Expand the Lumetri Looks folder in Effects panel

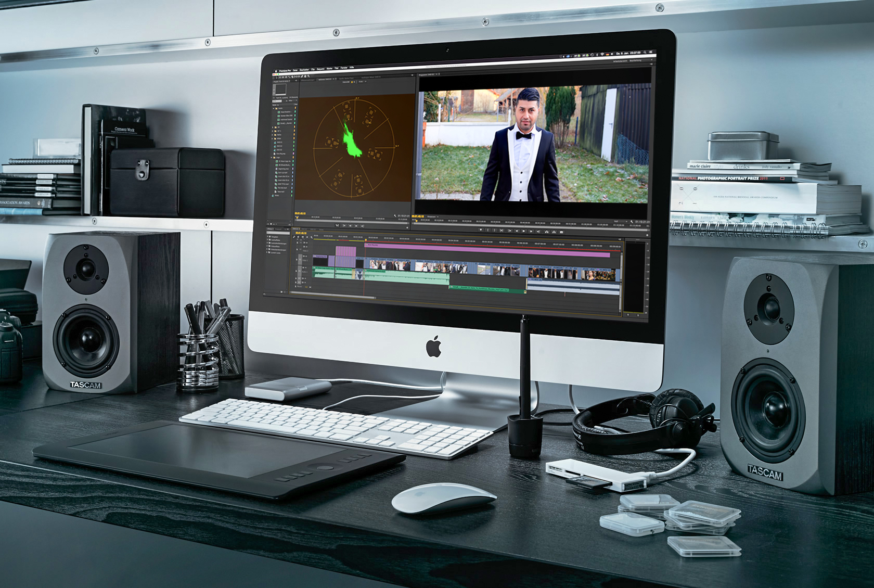267,253
